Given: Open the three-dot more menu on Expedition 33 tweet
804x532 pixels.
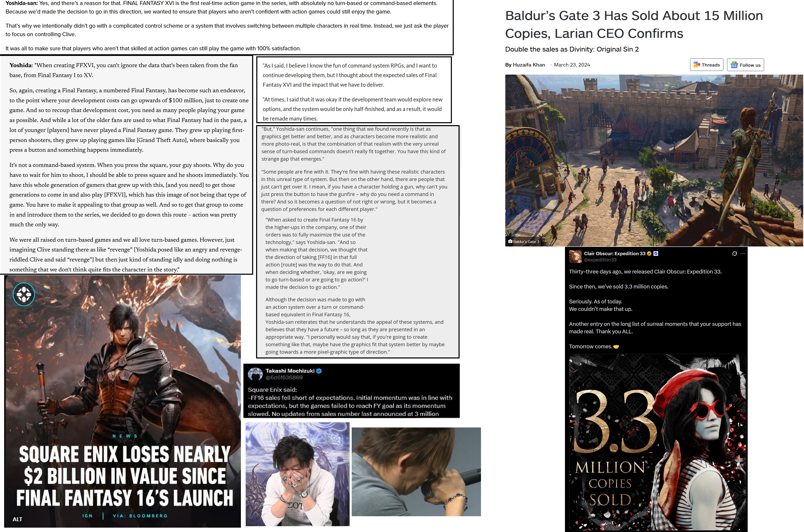Looking at the screenshot, I should click(743, 254).
